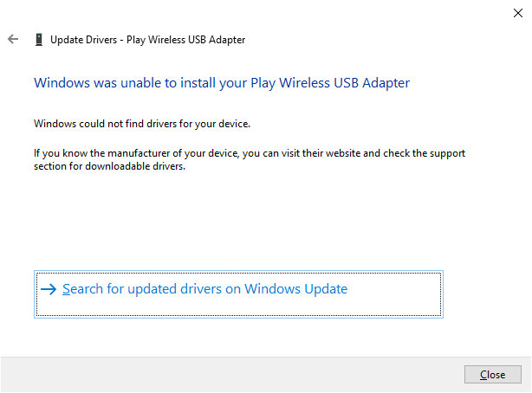The height and width of the screenshot is (393, 532).
Task: Go back with the left arrow icon
Action: coord(13,39)
